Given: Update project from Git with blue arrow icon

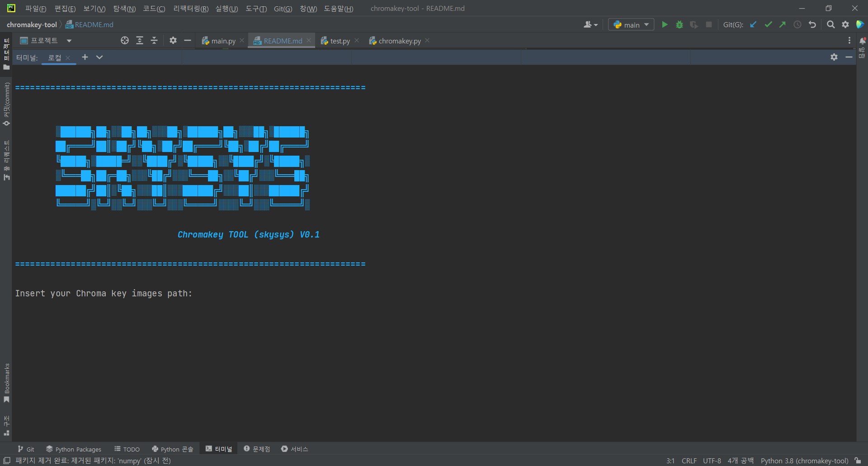Looking at the screenshot, I should 753,24.
